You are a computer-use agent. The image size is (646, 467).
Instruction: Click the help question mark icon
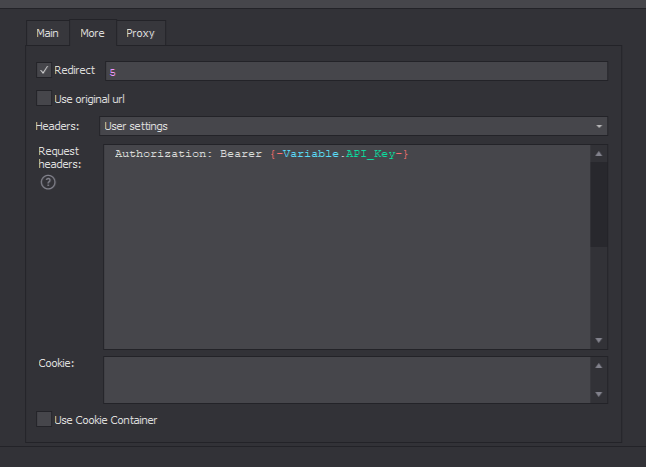pos(47,182)
